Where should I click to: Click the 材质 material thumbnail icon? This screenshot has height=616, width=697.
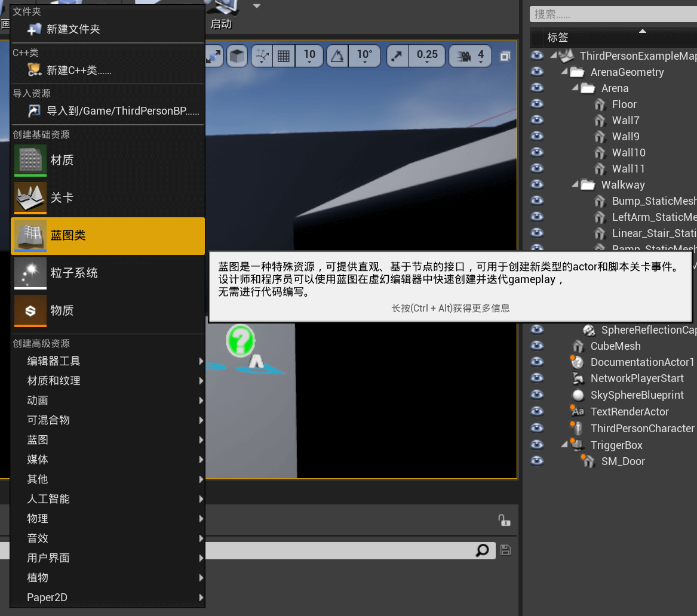30,160
